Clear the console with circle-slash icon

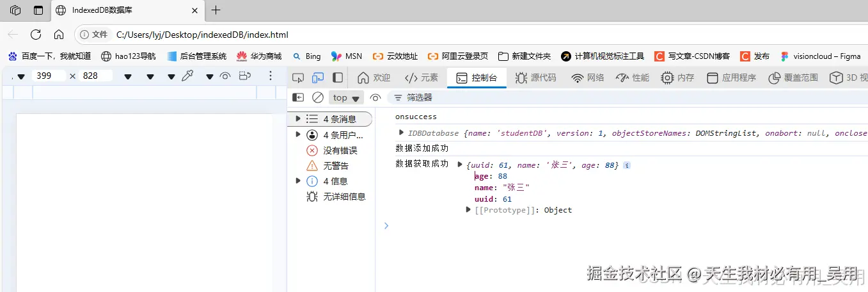coord(318,97)
